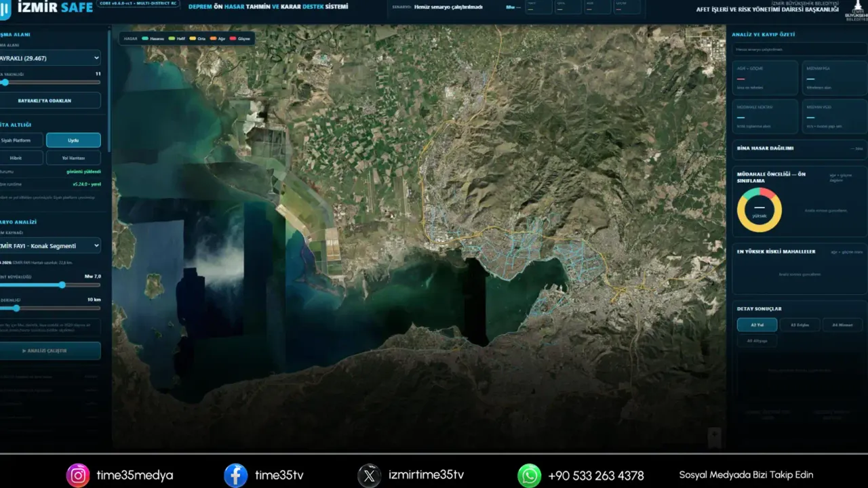This screenshot has width=868, height=488.
Task: Adjust the depth slider at 10 km
Action: 50,308
